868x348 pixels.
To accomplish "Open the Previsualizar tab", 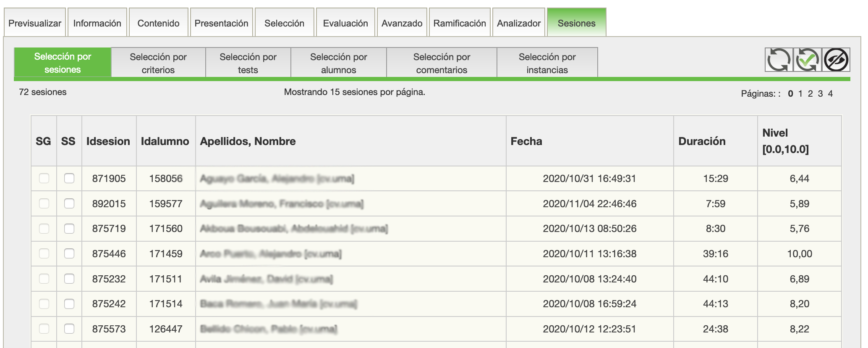I will tap(35, 23).
